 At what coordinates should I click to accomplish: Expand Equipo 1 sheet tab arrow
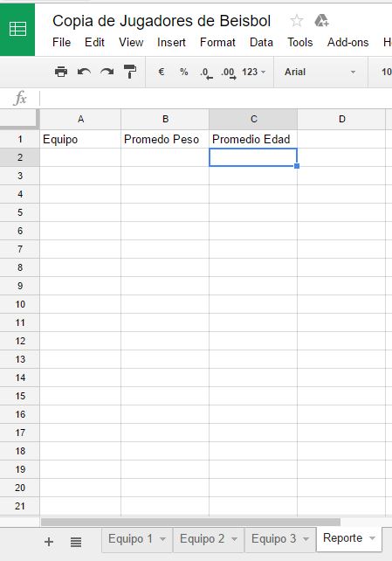pos(162,539)
